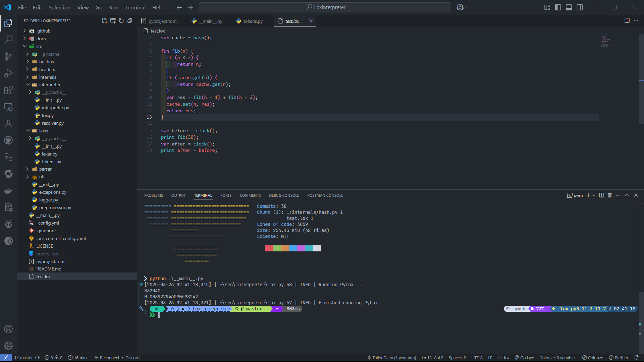Viewport: 644px width, 362px height.
Task: Open the Search view in activity bar
Action: [8, 40]
